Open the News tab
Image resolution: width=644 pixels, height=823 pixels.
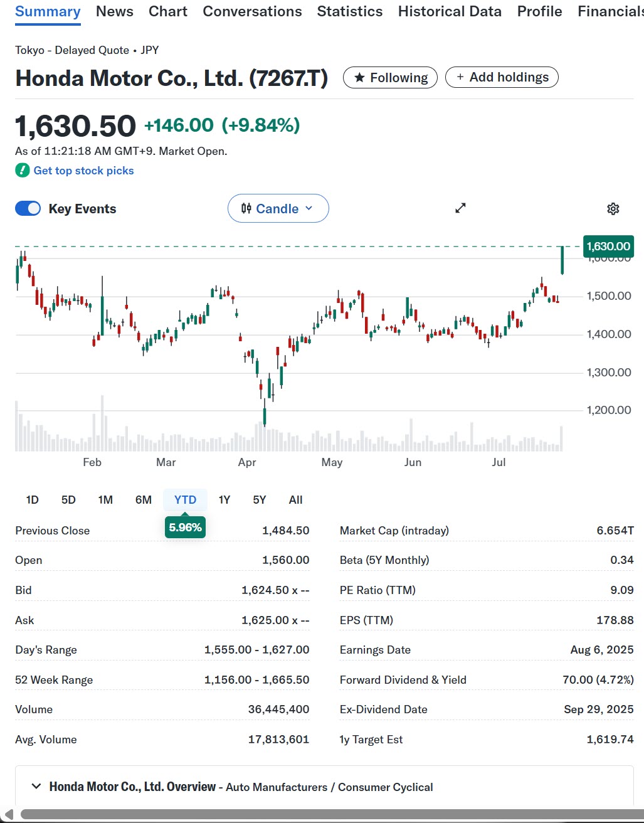[115, 11]
